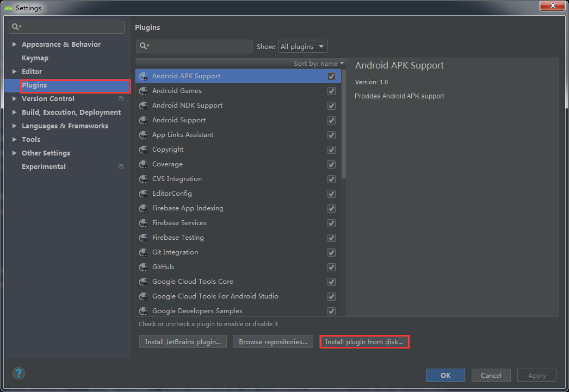Expand the Tools settings node
The width and height of the screenshot is (569, 392).
[14, 140]
